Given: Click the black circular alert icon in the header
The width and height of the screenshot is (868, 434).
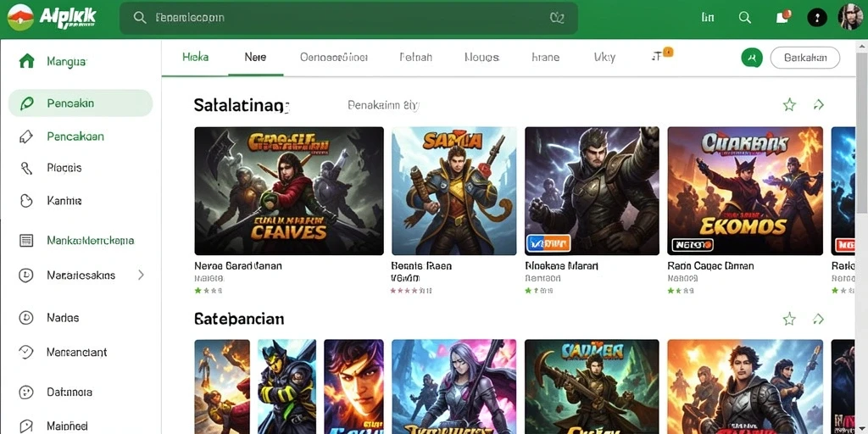Looking at the screenshot, I should [817, 18].
